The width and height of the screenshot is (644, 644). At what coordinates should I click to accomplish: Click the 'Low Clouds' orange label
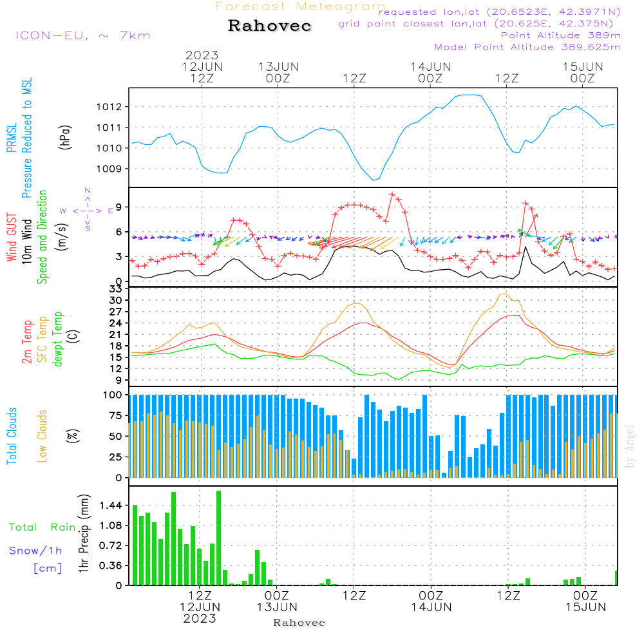pyautogui.click(x=43, y=436)
